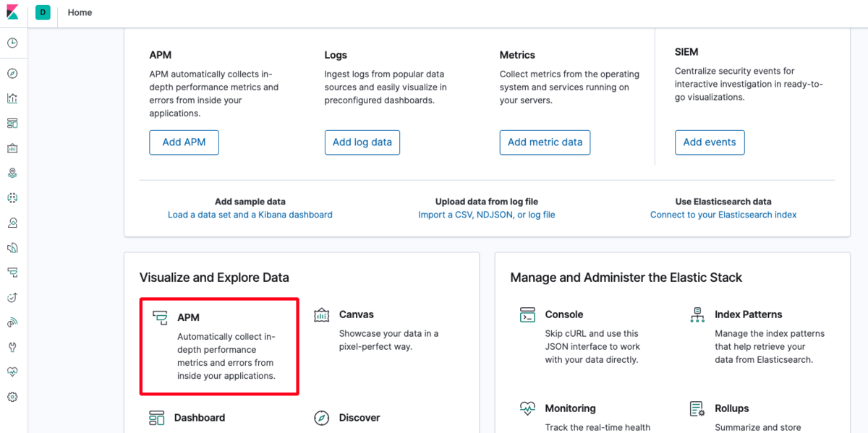Open the space selector avatar D

43,12
